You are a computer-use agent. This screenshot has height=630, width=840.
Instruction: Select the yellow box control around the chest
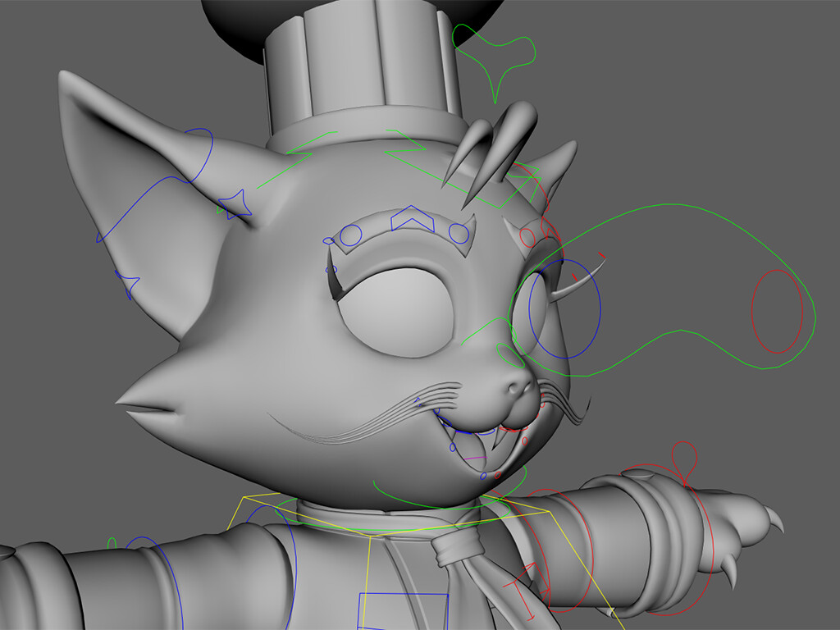pyautogui.click(x=426, y=561)
